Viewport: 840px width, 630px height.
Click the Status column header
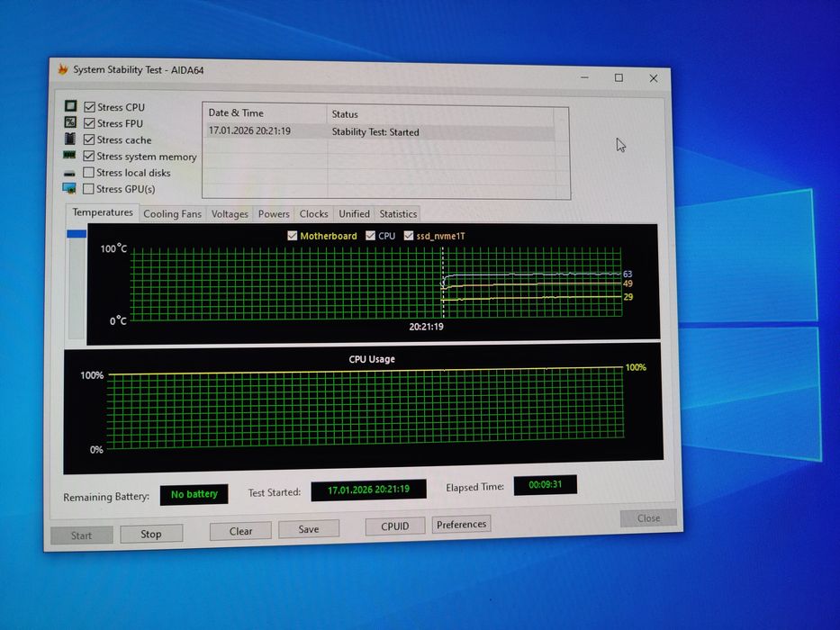(x=441, y=114)
